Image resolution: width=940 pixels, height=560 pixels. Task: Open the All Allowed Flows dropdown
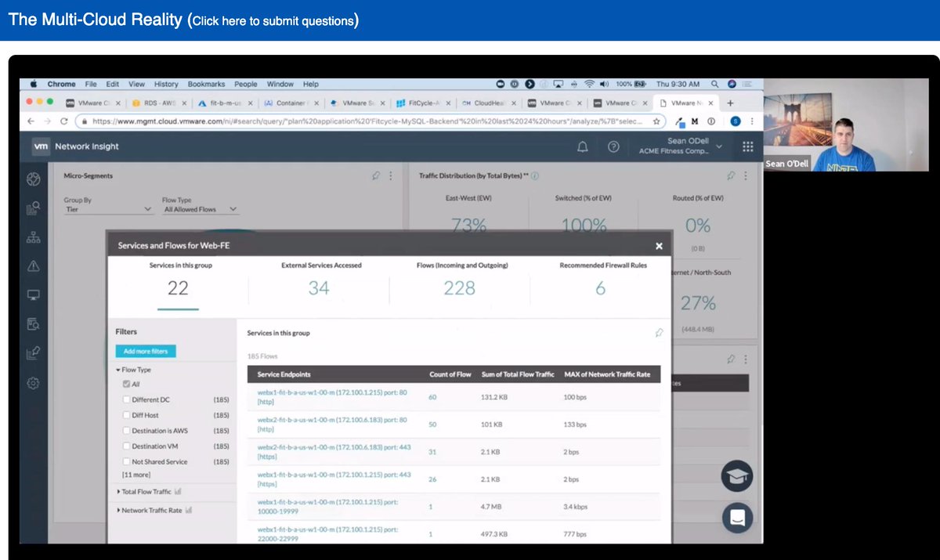(200, 209)
